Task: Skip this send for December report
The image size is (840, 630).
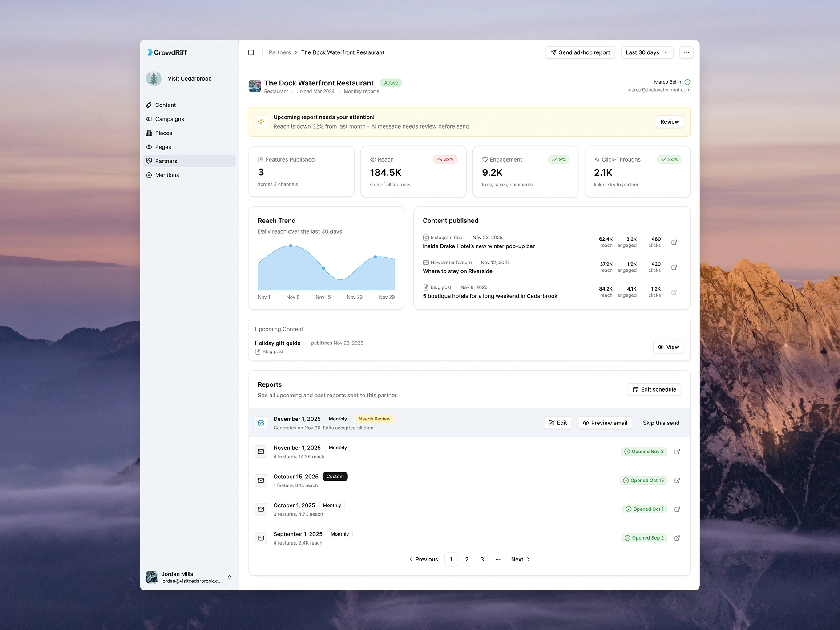Action: (x=661, y=423)
